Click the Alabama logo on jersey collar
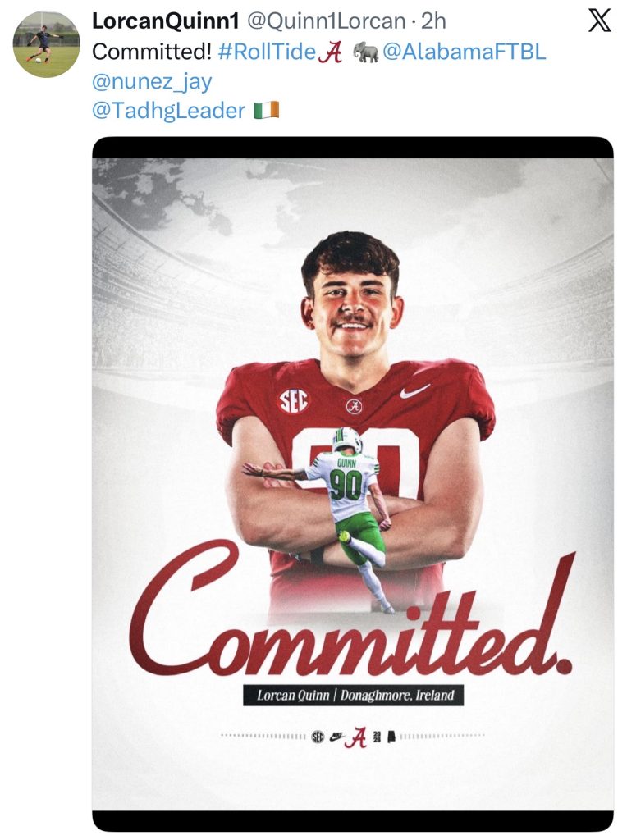Viewport: 627px width, 840px height. tap(354, 405)
